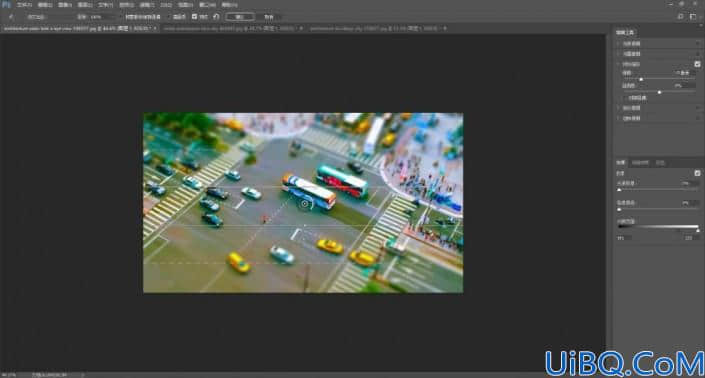
Task: Open the Help menu
Action: 229,5
